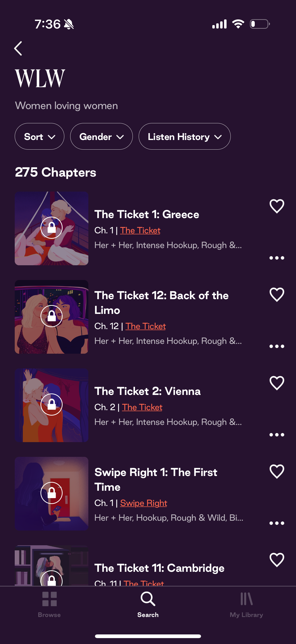Show more options for The Ticket 2: Vienna
This screenshot has height=644, width=296.
coord(277,435)
